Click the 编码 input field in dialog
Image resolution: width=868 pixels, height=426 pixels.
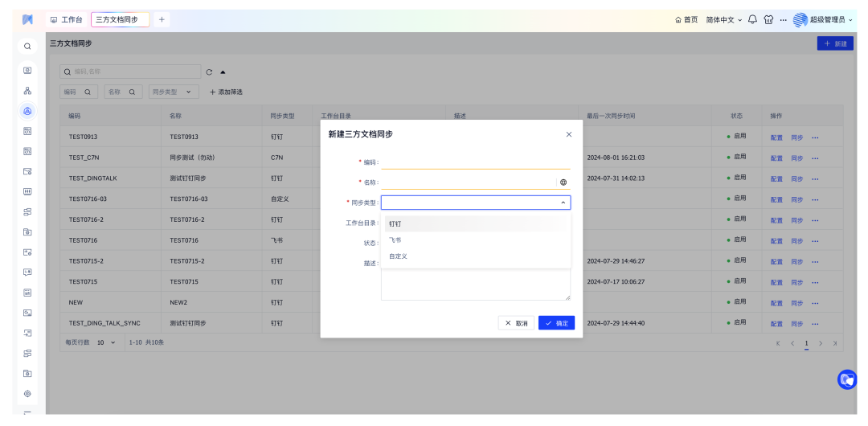coord(475,162)
